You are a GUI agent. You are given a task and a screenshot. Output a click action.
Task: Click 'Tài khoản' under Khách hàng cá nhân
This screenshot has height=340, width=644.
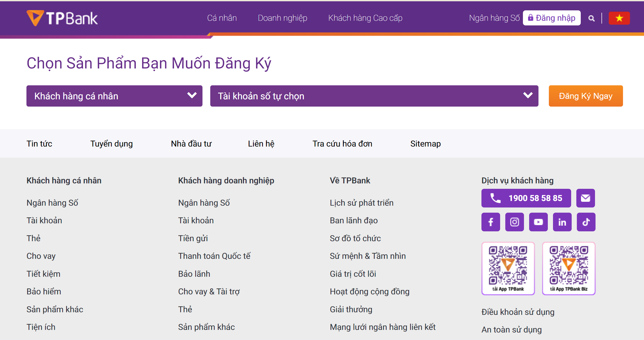tap(44, 220)
